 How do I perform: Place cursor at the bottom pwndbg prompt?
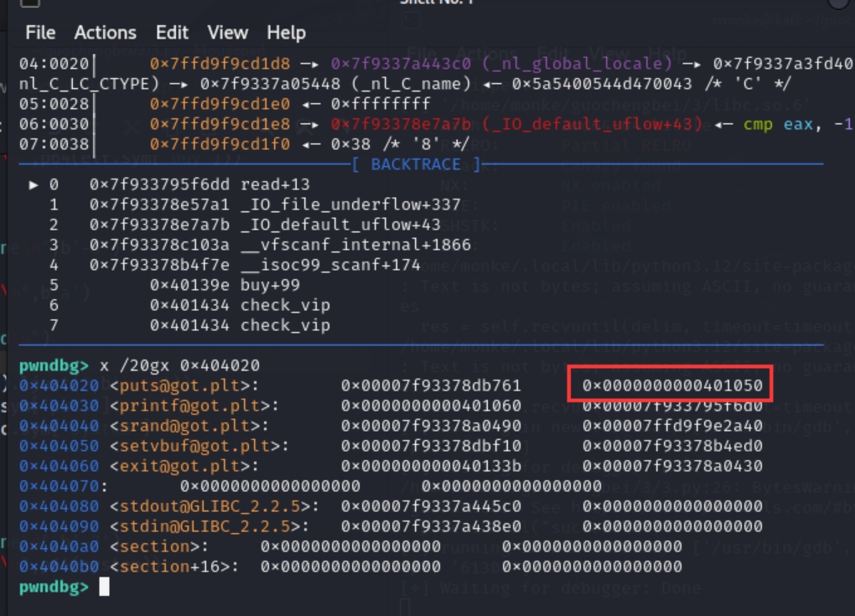click(104, 587)
